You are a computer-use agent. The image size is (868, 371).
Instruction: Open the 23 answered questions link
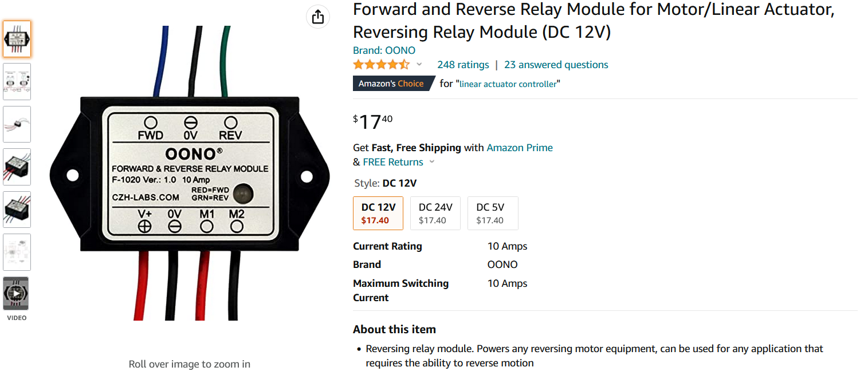[556, 65]
